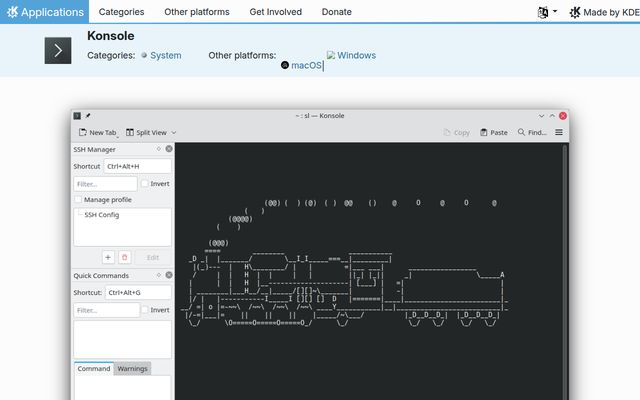Click the terminal vertical scrollbar

click(565, 271)
